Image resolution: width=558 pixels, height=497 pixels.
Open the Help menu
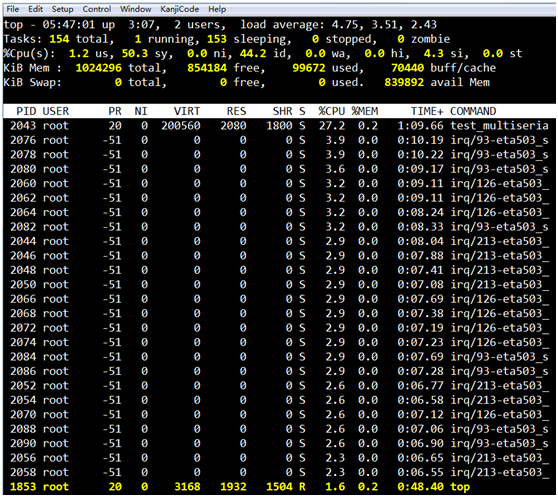click(x=217, y=9)
